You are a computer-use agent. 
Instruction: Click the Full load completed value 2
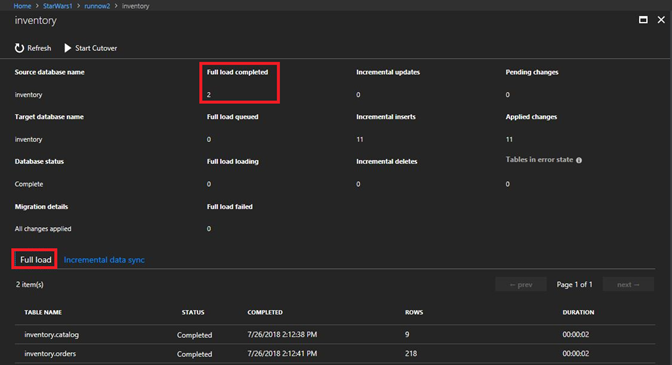tap(209, 95)
